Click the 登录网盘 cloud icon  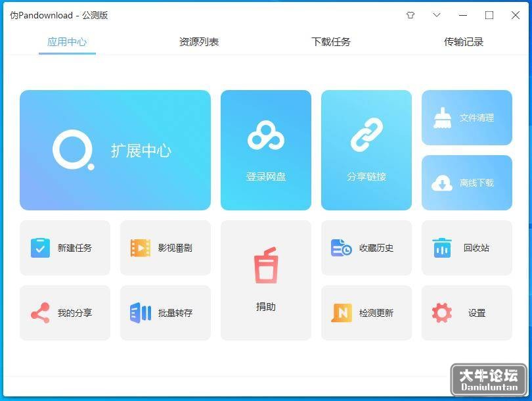[x=266, y=135]
